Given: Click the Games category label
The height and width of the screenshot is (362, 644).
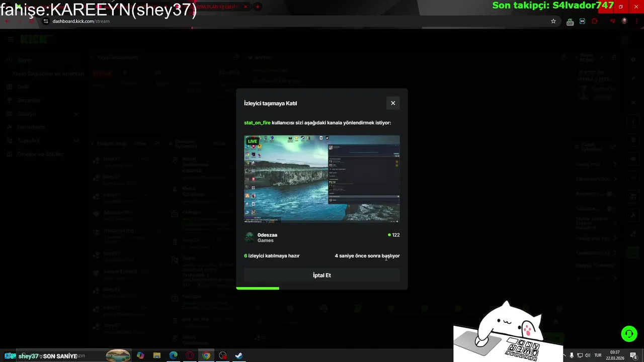Looking at the screenshot, I should (x=266, y=240).
